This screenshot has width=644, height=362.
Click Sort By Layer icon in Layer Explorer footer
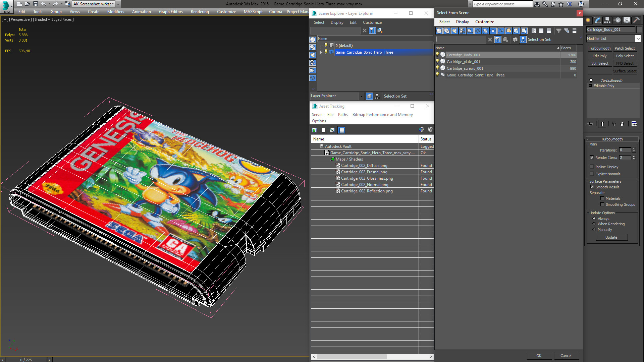[x=369, y=96]
